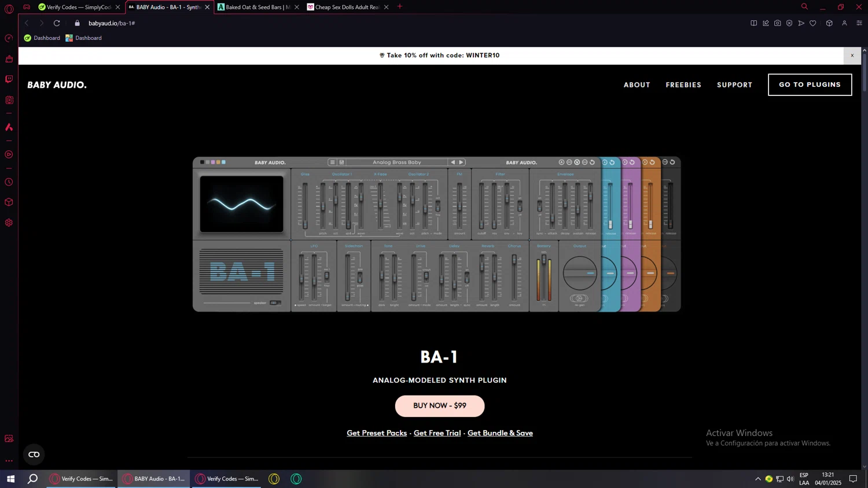
Task: Open Extensions cube icon in sidebar
Action: point(9,202)
